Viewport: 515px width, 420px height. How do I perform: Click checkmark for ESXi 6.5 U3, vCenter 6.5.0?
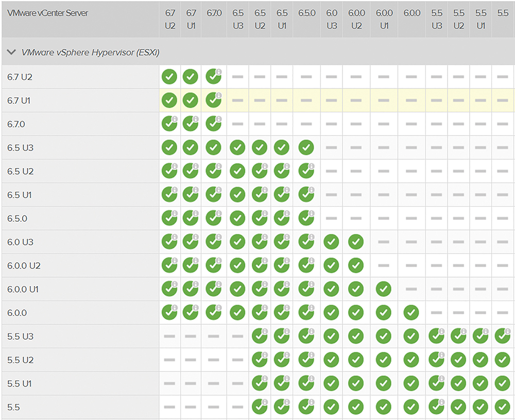coord(306,147)
